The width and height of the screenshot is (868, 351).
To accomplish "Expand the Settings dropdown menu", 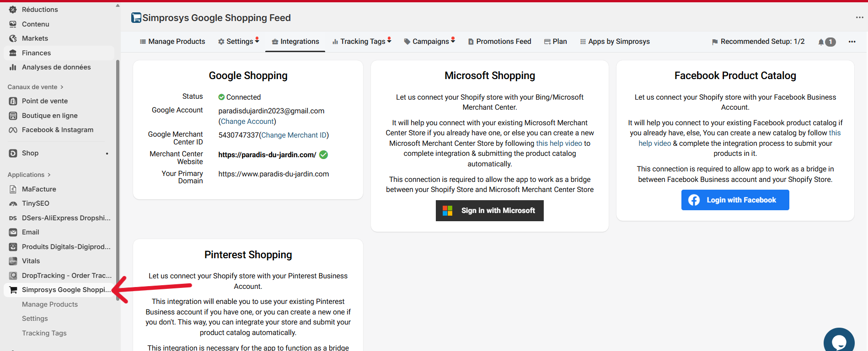I will [239, 42].
